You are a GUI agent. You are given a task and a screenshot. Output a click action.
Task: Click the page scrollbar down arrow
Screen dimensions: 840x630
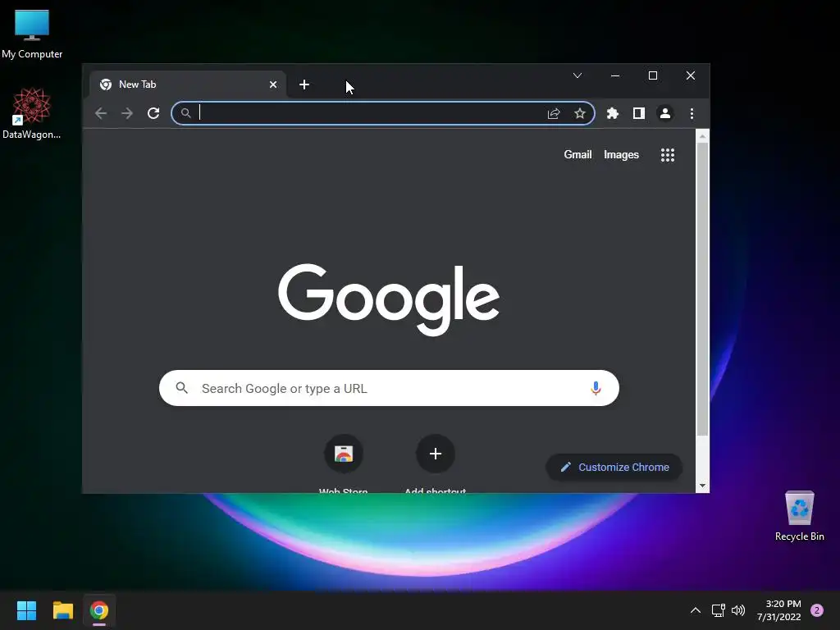tap(702, 486)
